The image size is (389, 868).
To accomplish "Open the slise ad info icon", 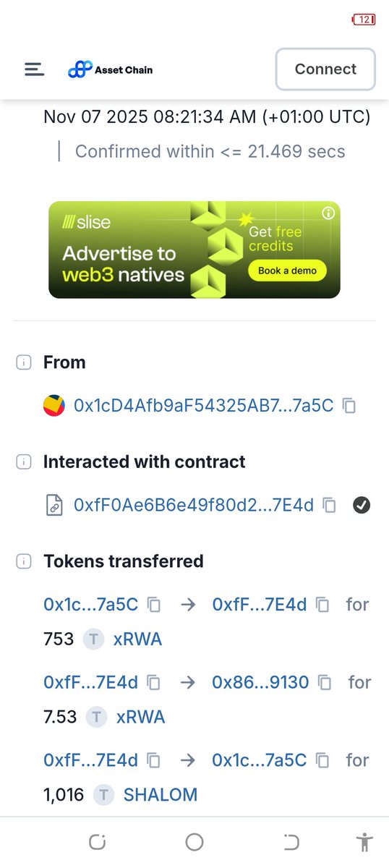I will (x=329, y=213).
